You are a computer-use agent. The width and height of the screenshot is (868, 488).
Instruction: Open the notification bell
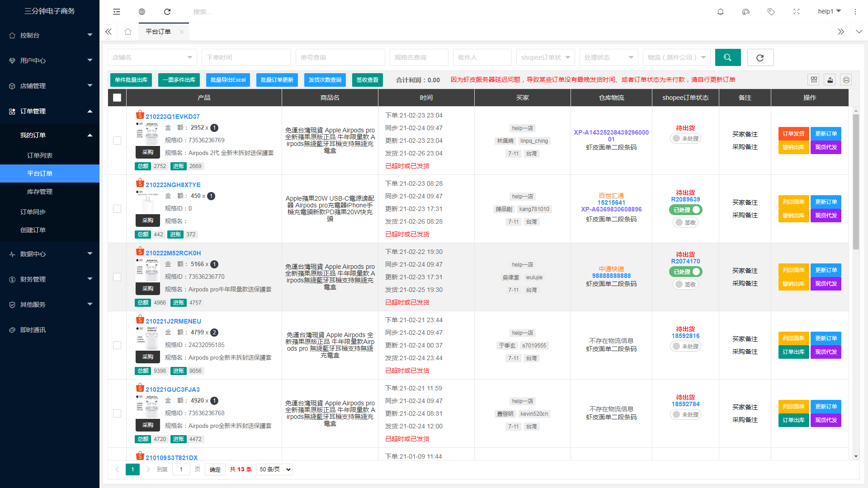click(721, 12)
